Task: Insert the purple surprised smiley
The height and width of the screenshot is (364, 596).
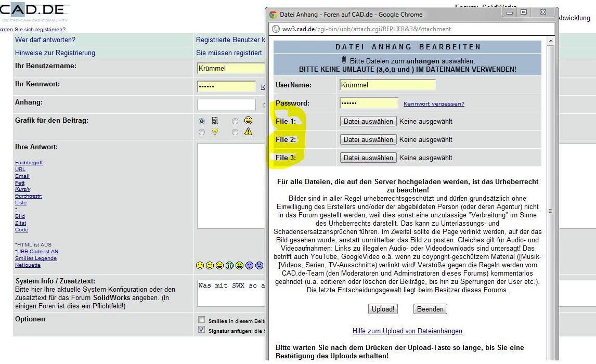Action: (x=249, y=266)
